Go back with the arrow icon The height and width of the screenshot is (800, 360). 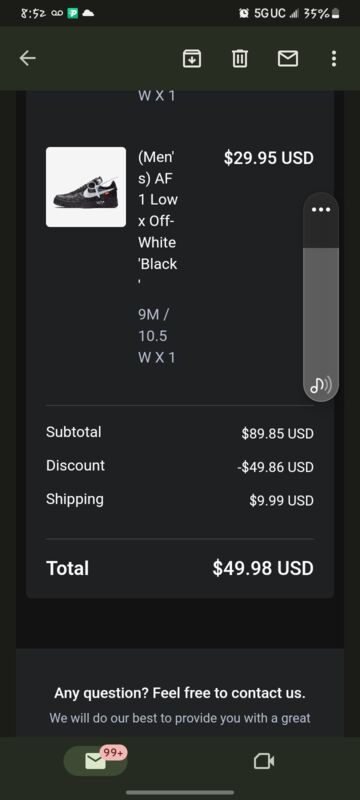click(28, 59)
